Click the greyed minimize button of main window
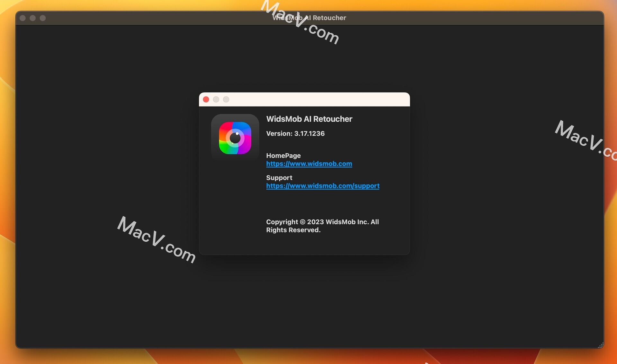This screenshot has height=364, width=617. pyautogui.click(x=32, y=18)
